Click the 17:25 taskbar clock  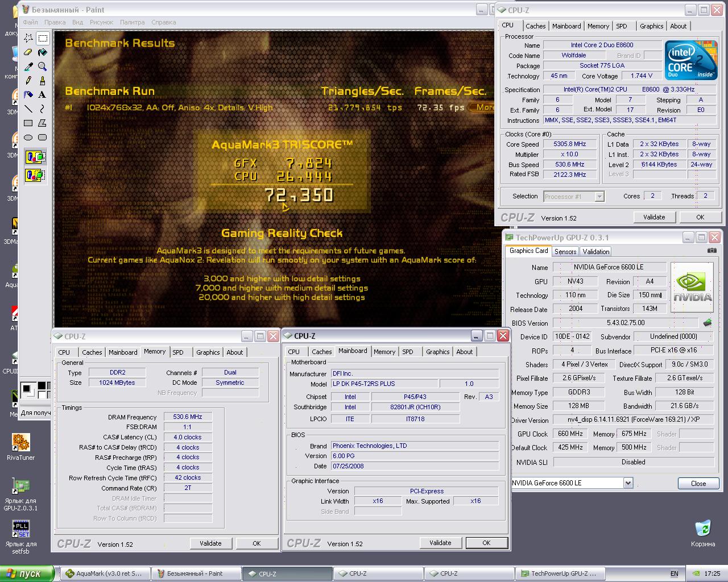[712, 574]
